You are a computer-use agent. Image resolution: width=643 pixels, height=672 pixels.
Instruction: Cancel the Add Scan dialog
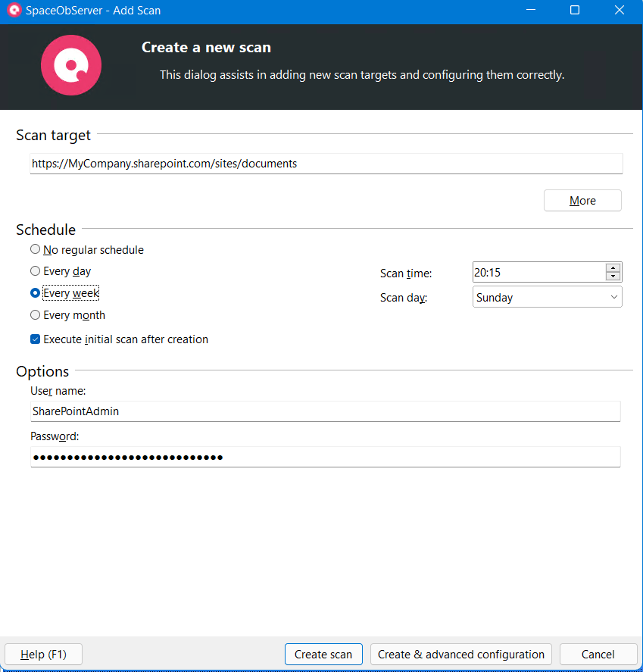coord(598,655)
